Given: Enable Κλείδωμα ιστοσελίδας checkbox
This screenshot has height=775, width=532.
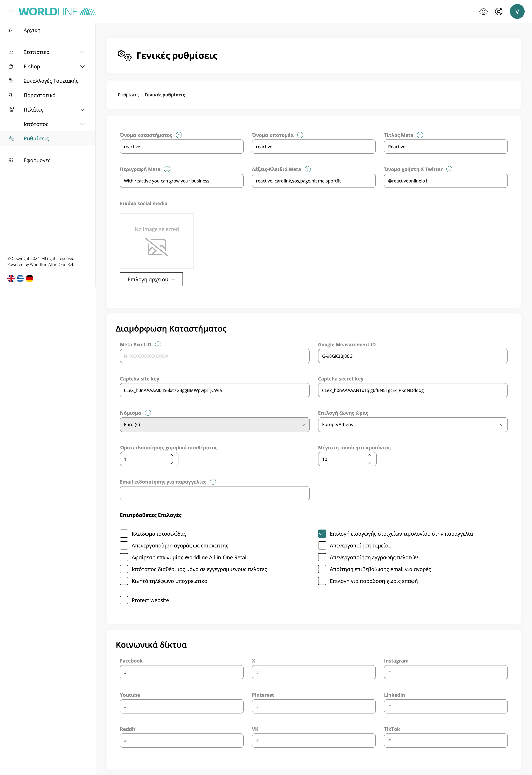Looking at the screenshot, I should click(124, 534).
